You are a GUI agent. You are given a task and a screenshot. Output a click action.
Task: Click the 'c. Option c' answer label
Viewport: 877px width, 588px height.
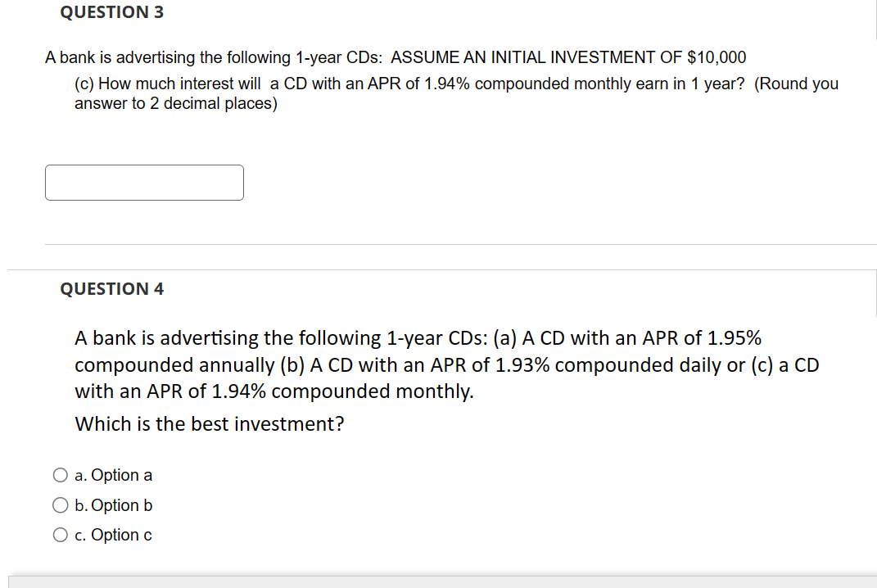114,535
